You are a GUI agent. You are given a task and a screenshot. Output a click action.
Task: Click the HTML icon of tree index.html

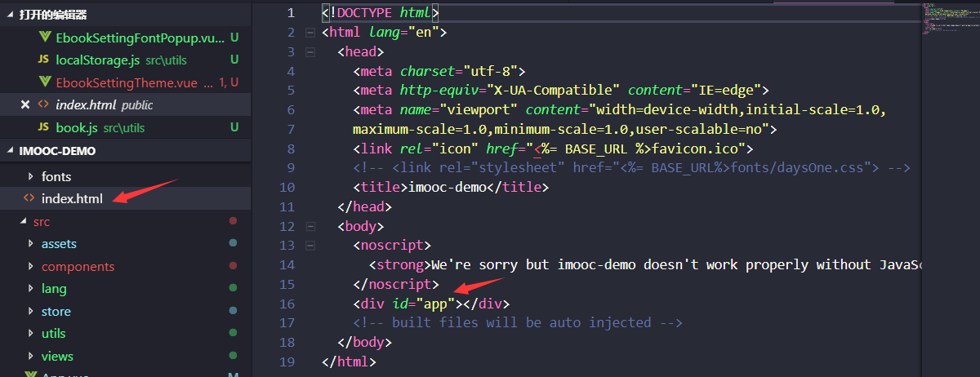[x=29, y=198]
